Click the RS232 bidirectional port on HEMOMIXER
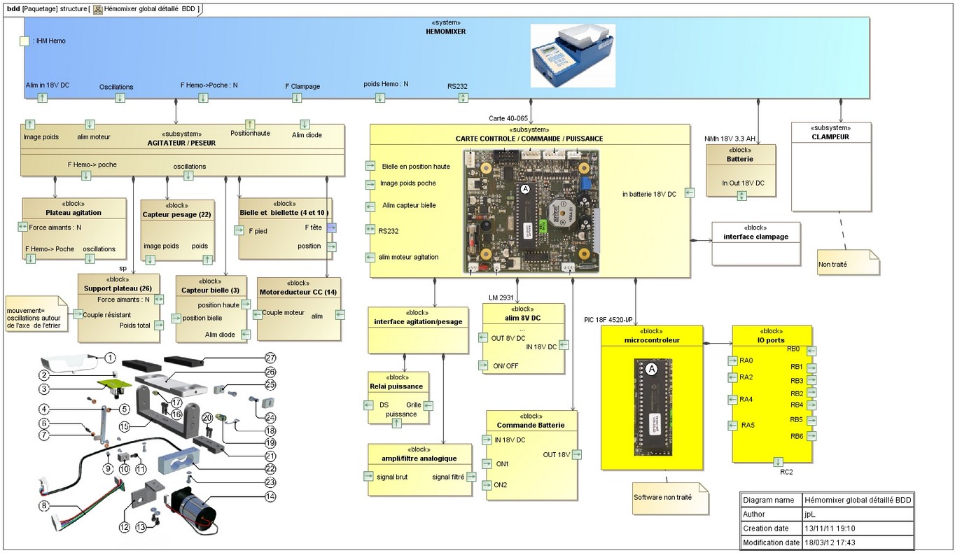Viewport: 962px width, 560px height. (463, 97)
